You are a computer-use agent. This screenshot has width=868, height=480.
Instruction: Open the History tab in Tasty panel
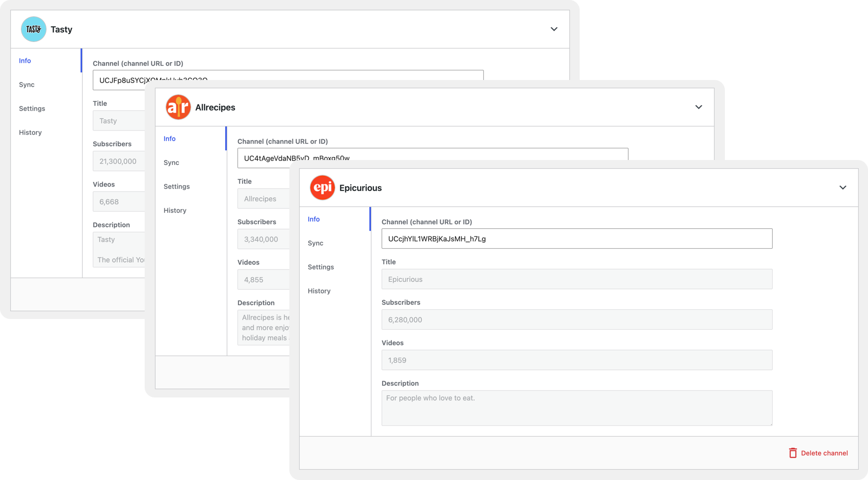[x=30, y=132]
